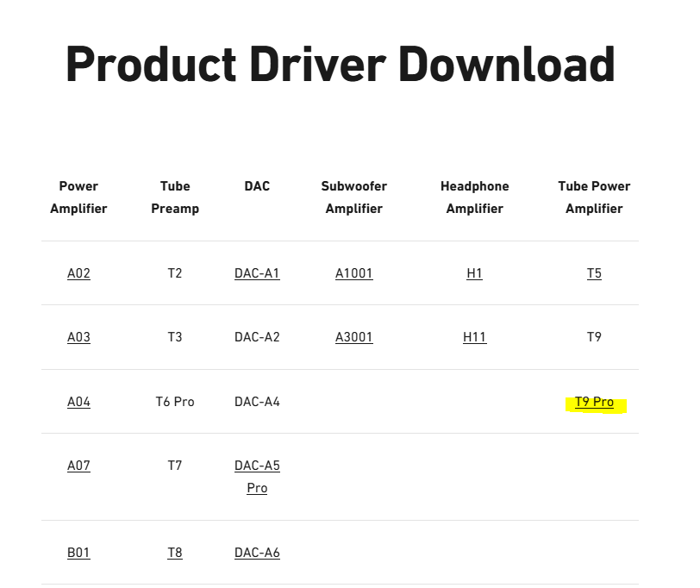Click the T8 tube preamp link
Viewport: 700px width, 588px height.
click(x=175, y=553)
